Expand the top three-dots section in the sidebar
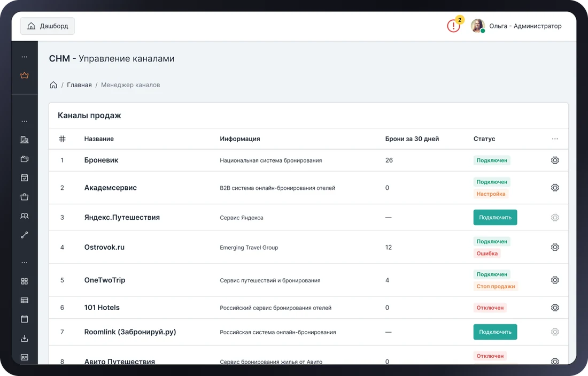Screen dimensions: 588x376 click(x=25, y=57)
